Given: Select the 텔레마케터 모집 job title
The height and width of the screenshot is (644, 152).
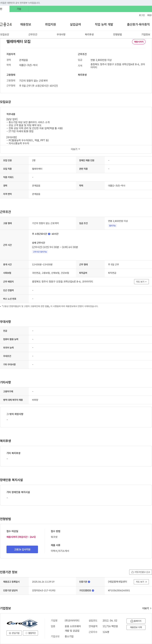Looking at the screenshot, I should click(x=19, y=42).
